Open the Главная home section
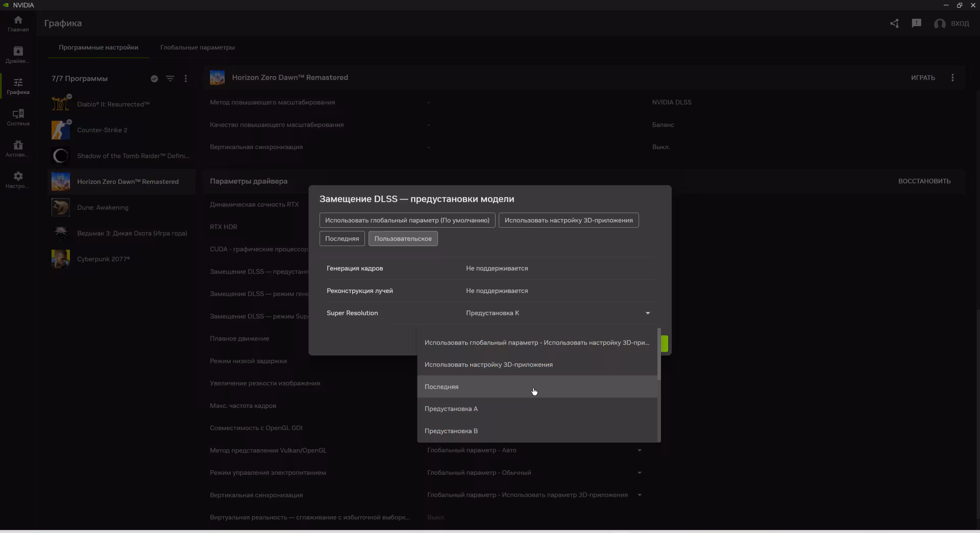Screen dimensions: 980x533 (x=17, y=23)
